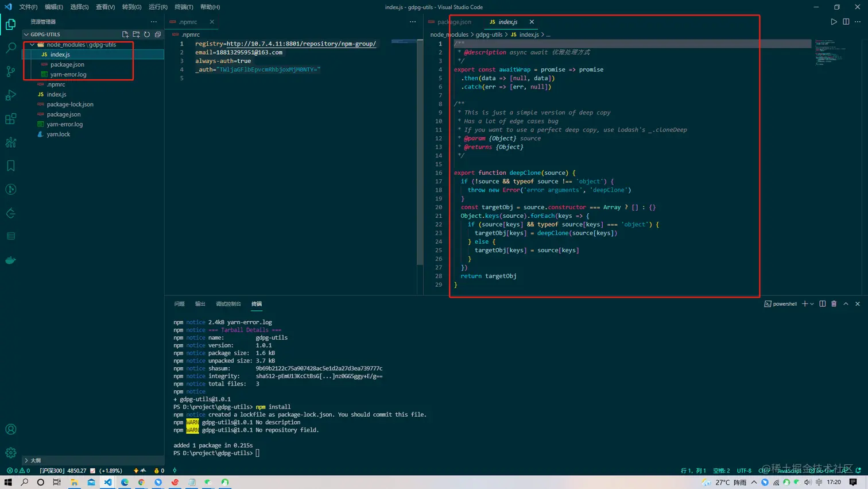This screenshot has width=868, height=489.
Task: Open the Search view in activity bar
Action: 10,48
